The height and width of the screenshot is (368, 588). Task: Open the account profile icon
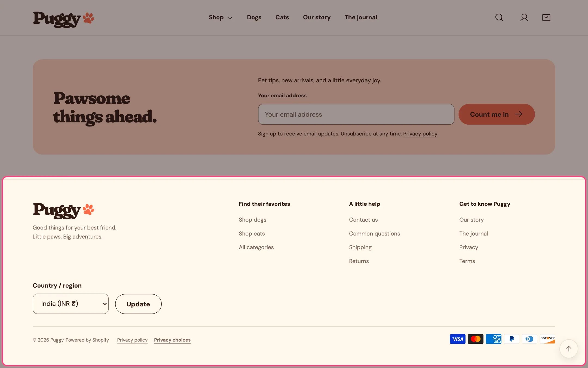(524, 17)
